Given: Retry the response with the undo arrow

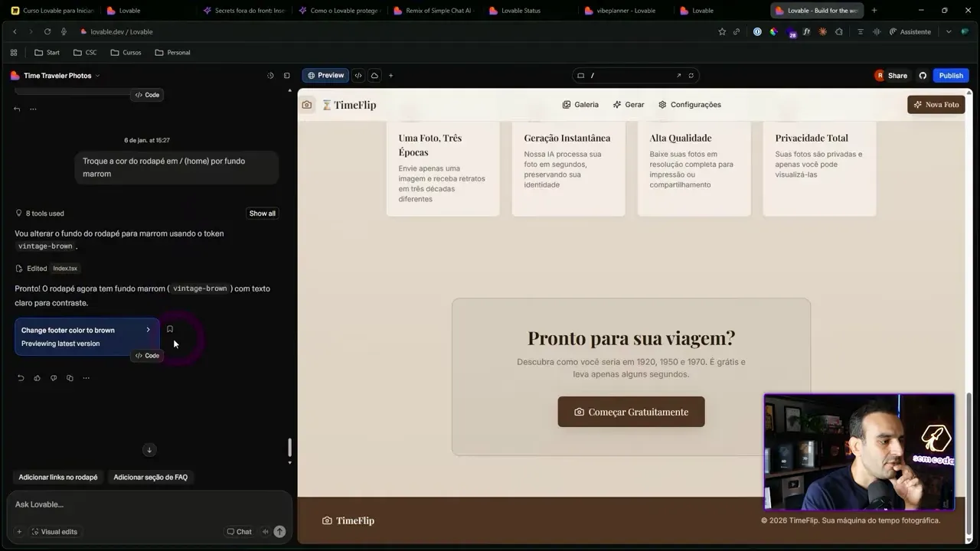Looking at the screenshot, I should pos(21,377).
